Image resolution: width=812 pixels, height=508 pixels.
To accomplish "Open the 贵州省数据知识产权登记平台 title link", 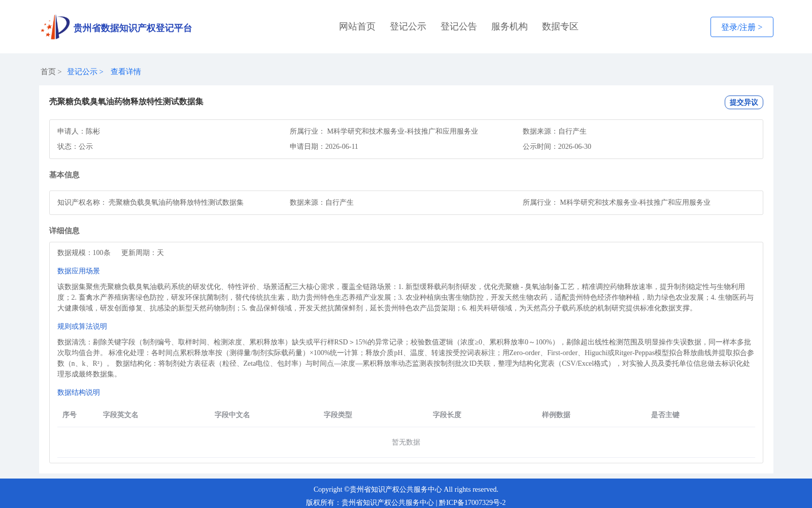I will (132, 28).
